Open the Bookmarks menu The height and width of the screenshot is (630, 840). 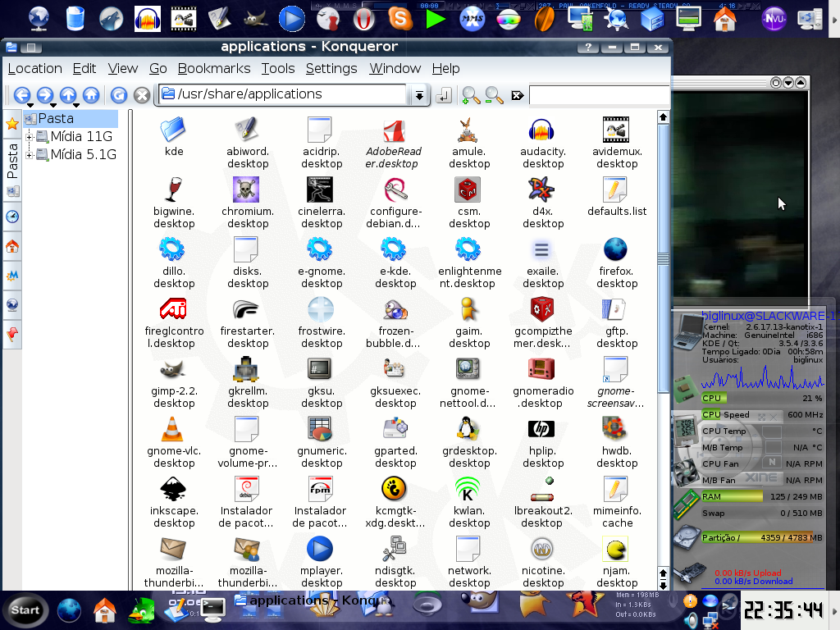214,69
